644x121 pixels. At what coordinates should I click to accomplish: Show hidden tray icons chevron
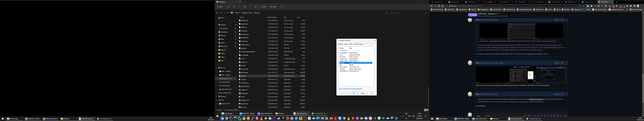coord(404,116)
